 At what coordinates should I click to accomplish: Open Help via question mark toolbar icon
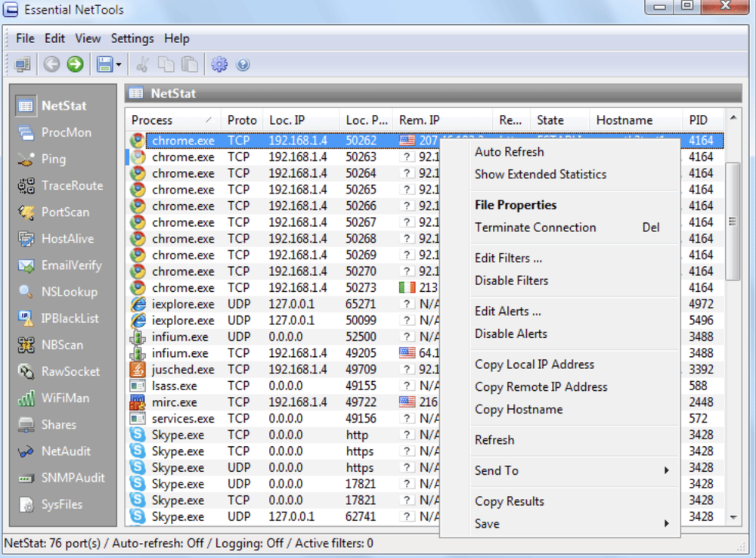coord(243,64)
